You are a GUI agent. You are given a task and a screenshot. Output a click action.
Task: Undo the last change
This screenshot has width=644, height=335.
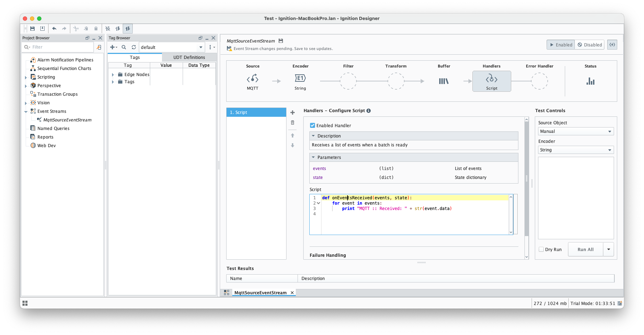pos(54,29)
